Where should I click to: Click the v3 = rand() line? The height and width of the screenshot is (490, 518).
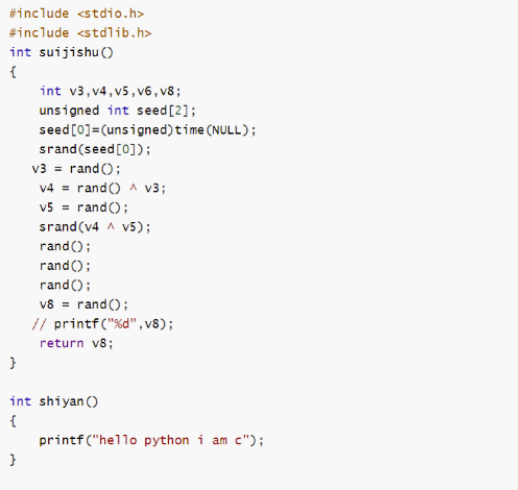coord(76,169)
